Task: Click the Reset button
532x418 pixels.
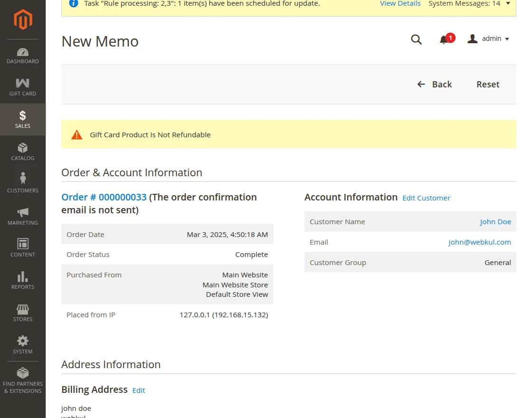Action: click(488, 85)
